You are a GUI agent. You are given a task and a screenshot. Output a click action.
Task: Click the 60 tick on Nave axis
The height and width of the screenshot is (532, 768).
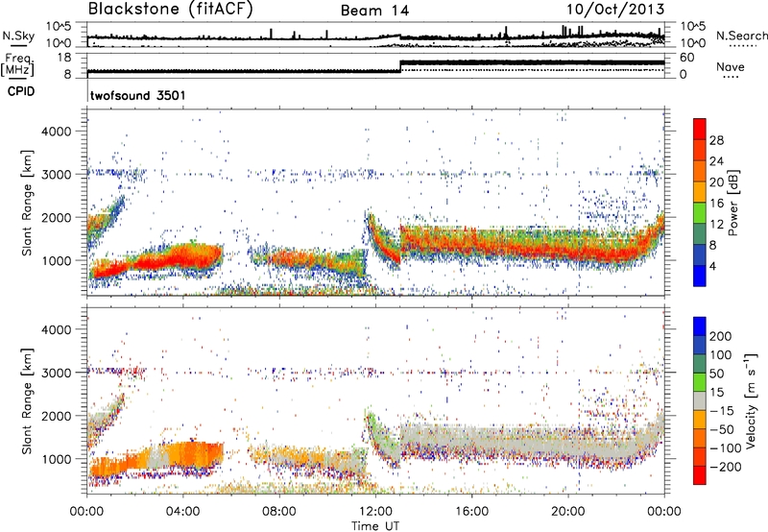(686, 58)
